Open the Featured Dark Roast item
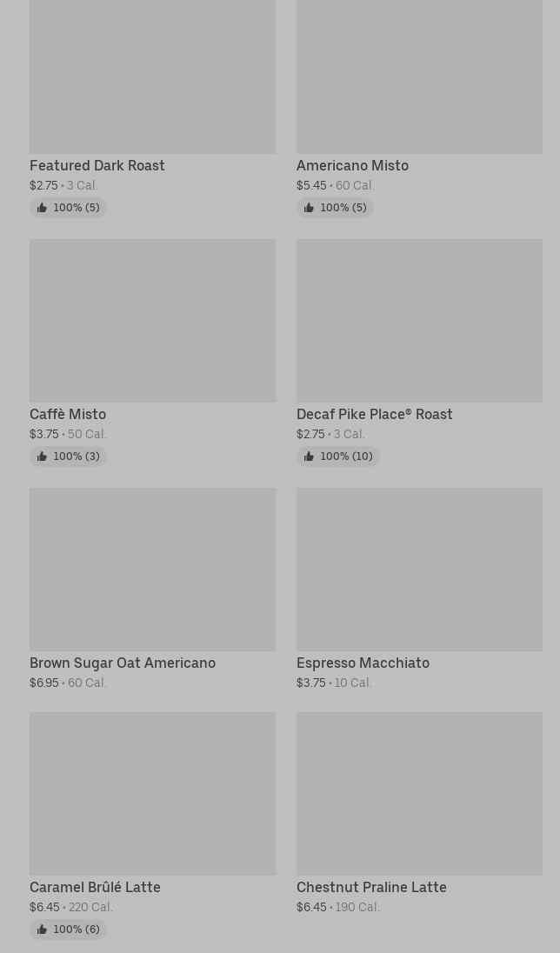560x953 pixels. 97,165
